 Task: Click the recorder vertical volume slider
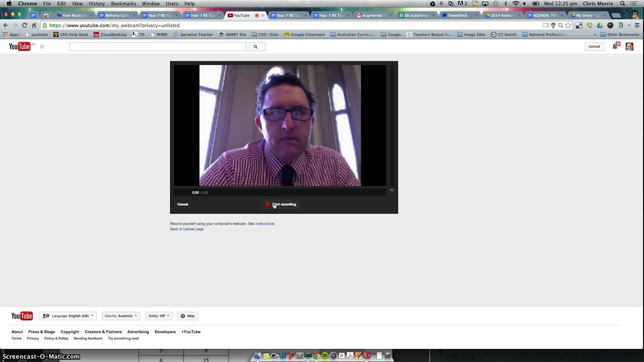click(392, 124)
